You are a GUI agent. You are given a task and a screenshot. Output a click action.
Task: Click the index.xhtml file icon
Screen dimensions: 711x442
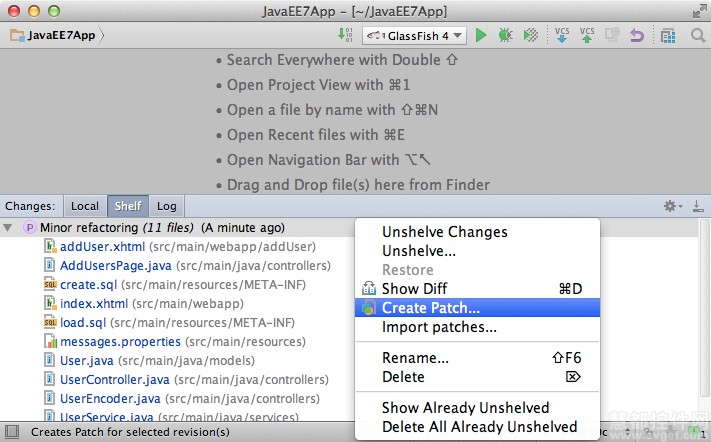pos(50,303)
